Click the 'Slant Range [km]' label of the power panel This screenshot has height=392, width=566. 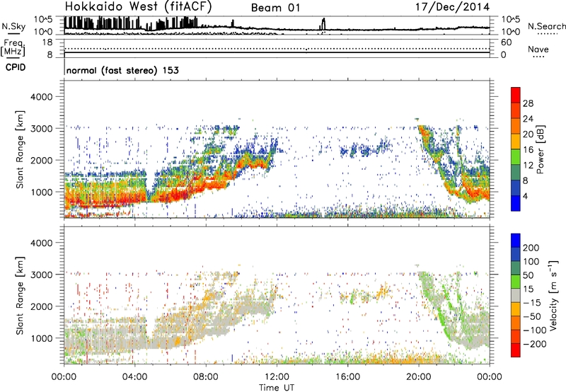click(20, 149)
